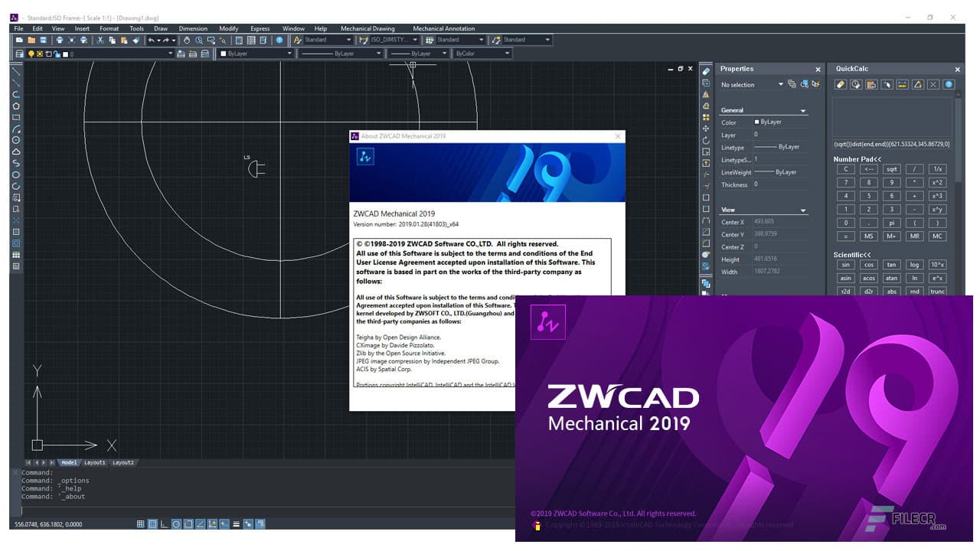
Task: Select the Mechanical Drawing menu item
Action: click(x=367, y=28)
